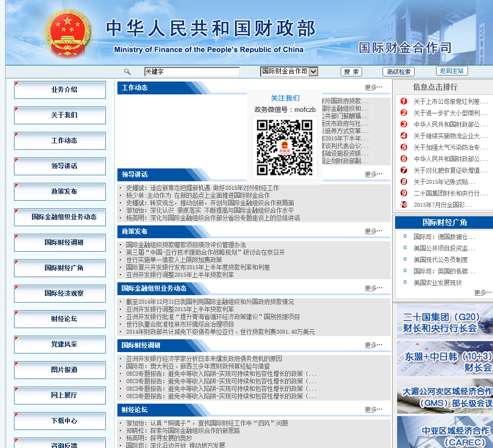Open 业务介绍 in the sidebar menu
Image resolution: width=493 pixels, height=448 pixels.
click(60, 90)
